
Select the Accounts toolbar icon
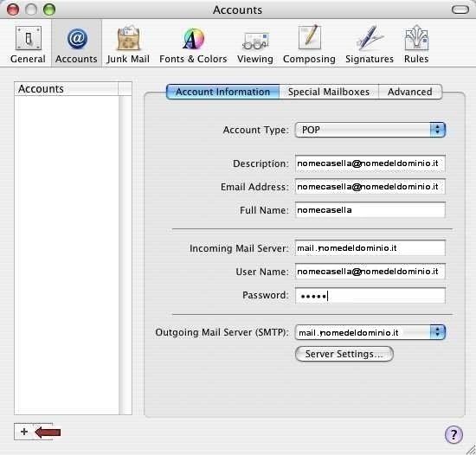coord(76,44)
